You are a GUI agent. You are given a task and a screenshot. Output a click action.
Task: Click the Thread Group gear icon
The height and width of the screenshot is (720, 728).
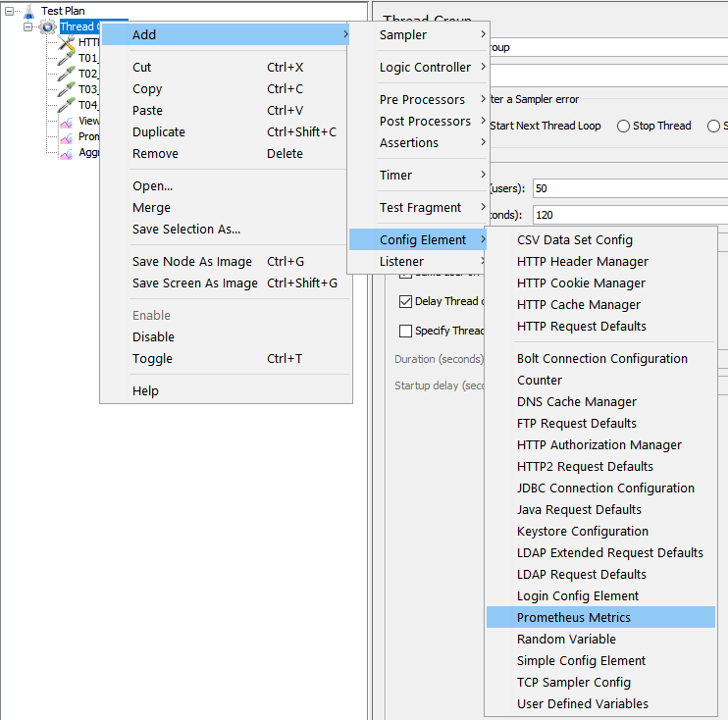(x=47, y=26)
